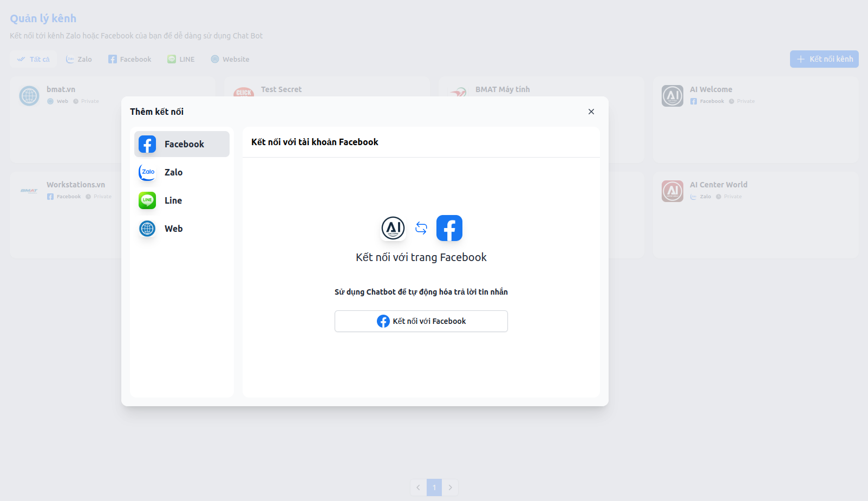Close the Thêm kết nối dialog
The width and height of the screenshot is (868, 501).
[x=591, y=112]
